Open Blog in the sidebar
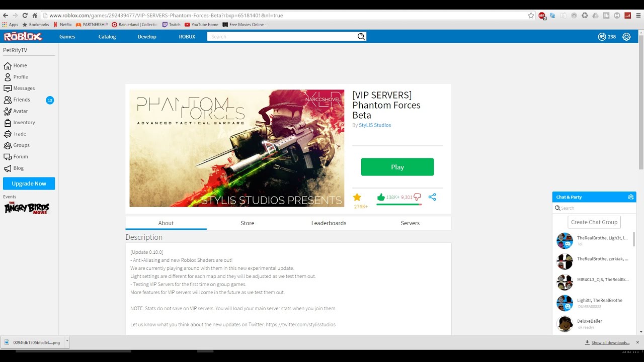Viewport: 644px width, 362px height. coord(14,168)
